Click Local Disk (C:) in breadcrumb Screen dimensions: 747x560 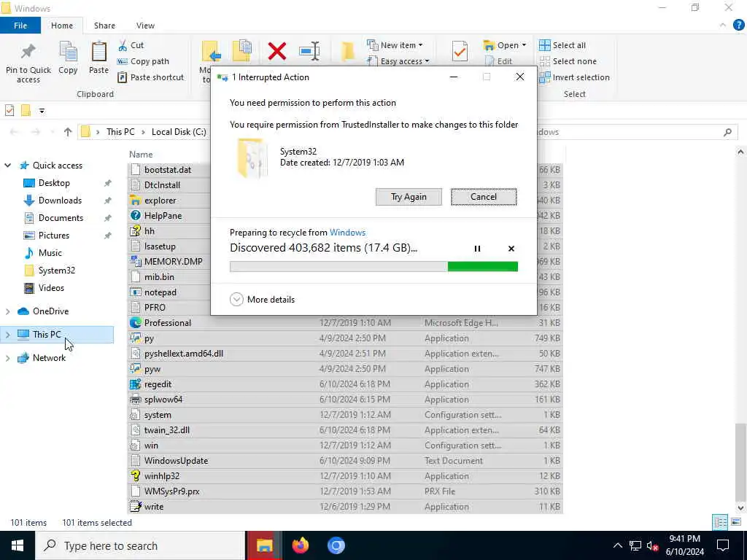pyautogui.click(x=179, y=132)
